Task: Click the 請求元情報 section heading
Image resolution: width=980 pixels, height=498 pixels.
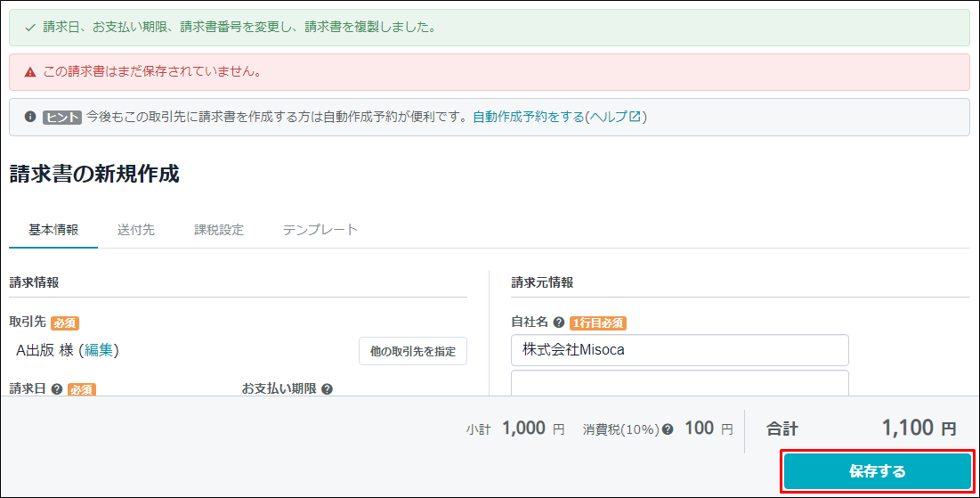Action: click(542, 282)
